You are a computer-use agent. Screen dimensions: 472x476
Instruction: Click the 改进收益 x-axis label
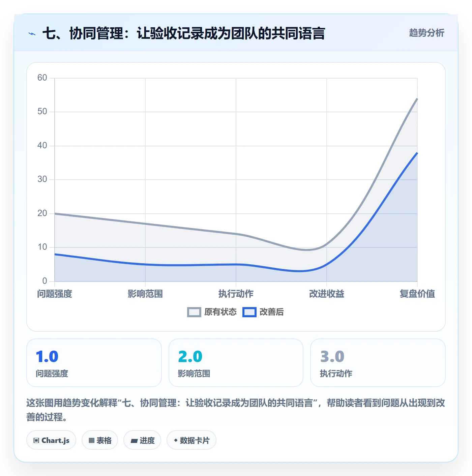point(327,294)
